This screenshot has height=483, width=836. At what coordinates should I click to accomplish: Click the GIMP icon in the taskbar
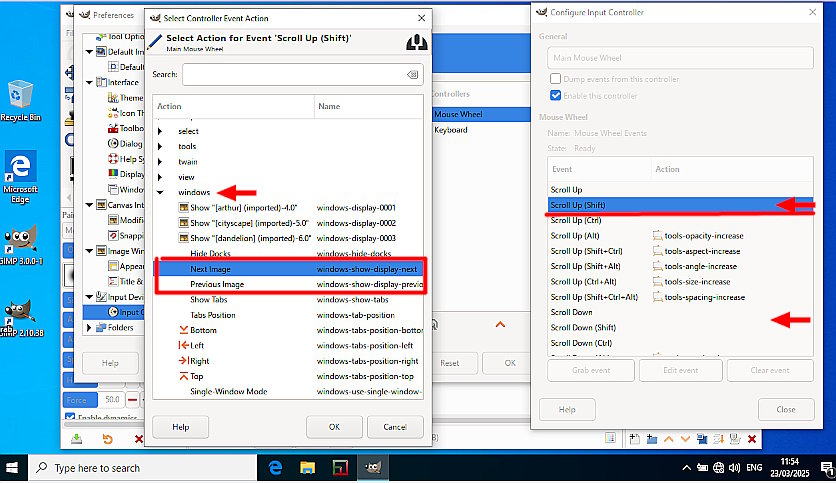(x=372, y=467)
